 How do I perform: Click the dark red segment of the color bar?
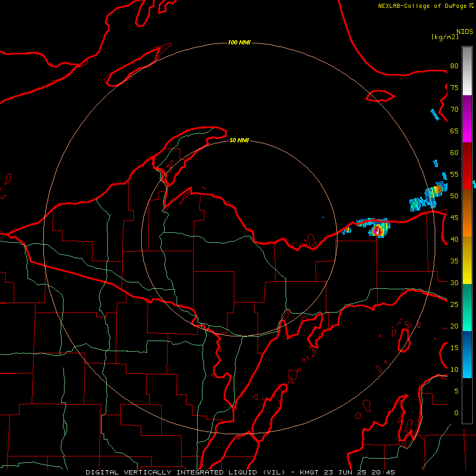click(467, 166)
